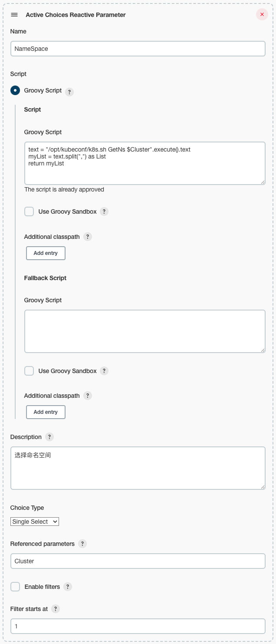Show help for the Description field
The height and width of the screenshot is (644, 276).
click(x=49, y=437)
